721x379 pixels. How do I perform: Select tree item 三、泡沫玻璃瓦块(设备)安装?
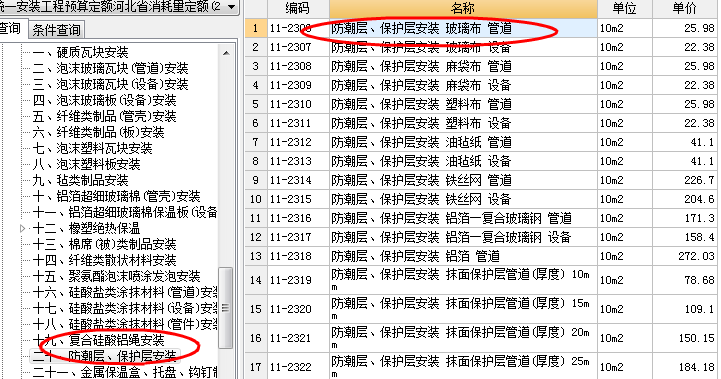pos(110,85)
